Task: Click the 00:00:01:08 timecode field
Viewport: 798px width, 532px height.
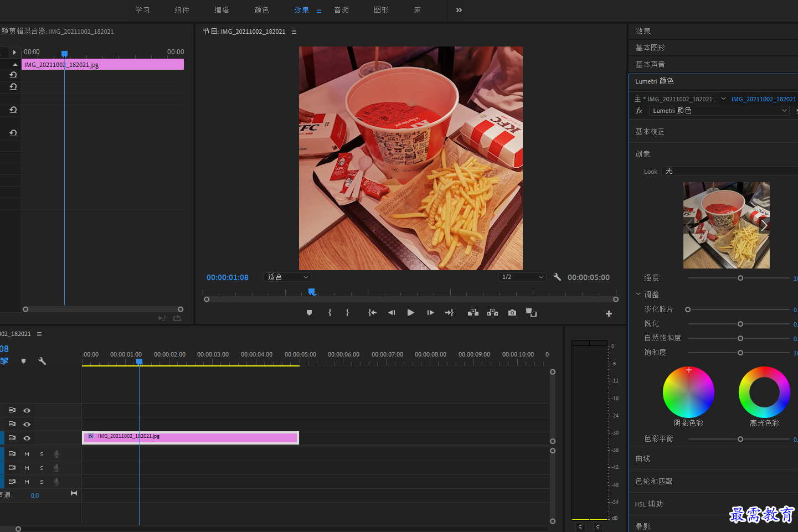Action: click(x=228, y=277)
